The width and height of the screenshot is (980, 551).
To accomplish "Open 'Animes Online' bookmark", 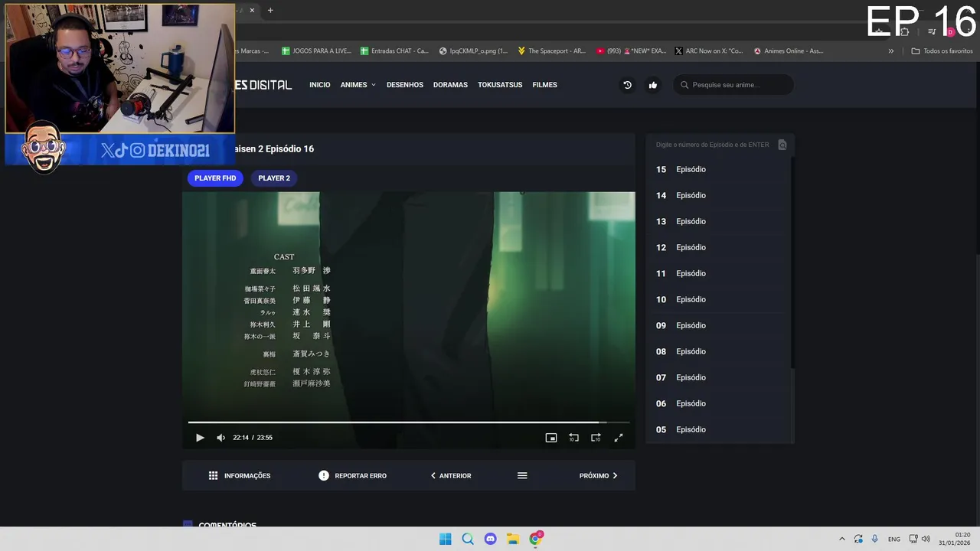I will [789, 51].
